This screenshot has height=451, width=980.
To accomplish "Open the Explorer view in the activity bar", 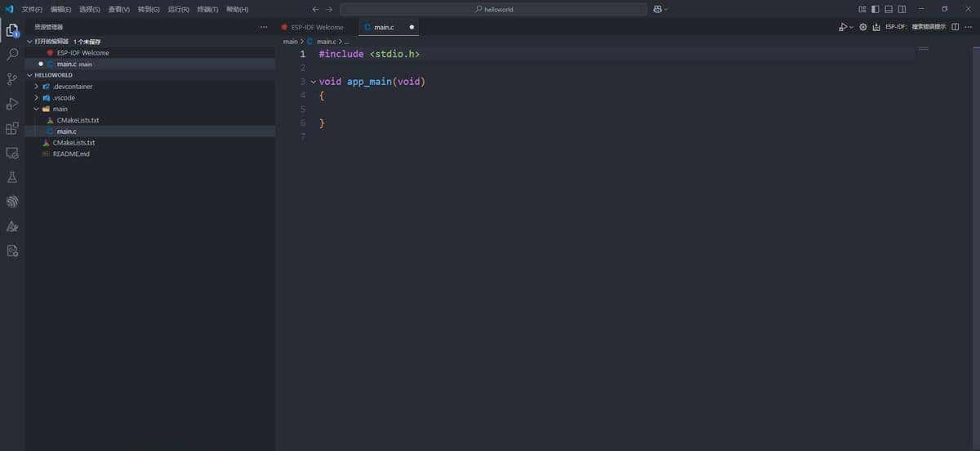I will pos(12,30).
